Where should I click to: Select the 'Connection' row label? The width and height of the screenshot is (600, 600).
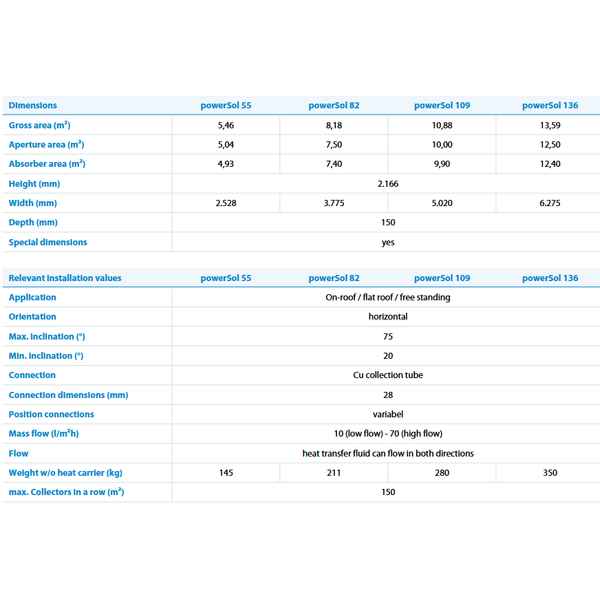pyautogui.click(x=32, y=375)
